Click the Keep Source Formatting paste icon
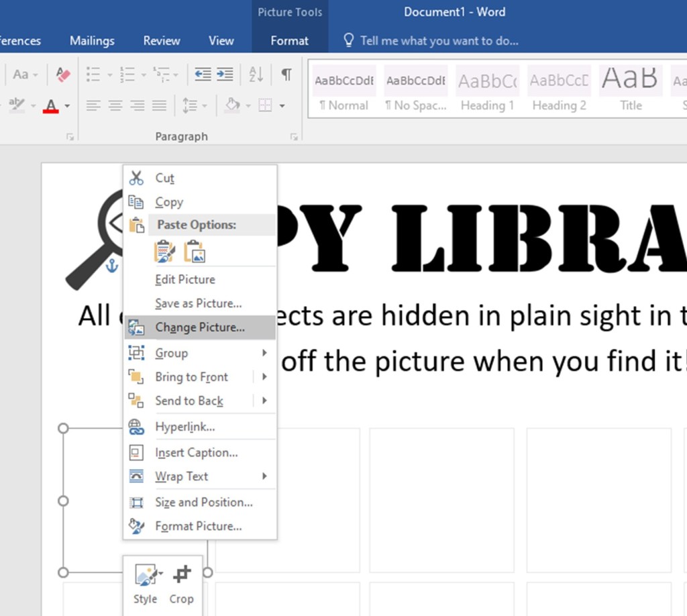 click(x=164, y=252)
